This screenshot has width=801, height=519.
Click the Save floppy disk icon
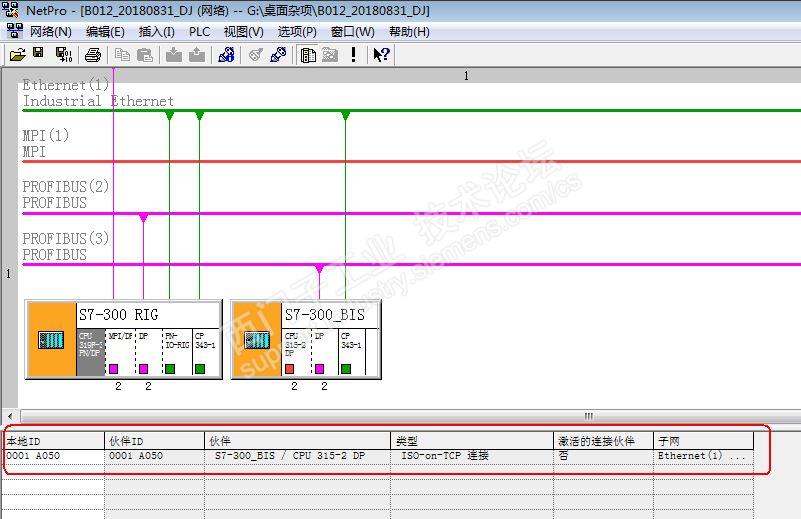pos(38,53)
